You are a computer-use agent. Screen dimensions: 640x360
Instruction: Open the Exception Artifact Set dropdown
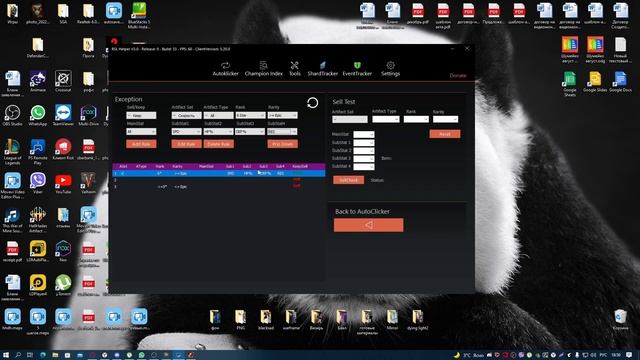pyautogui.click(x=187, y=116)
